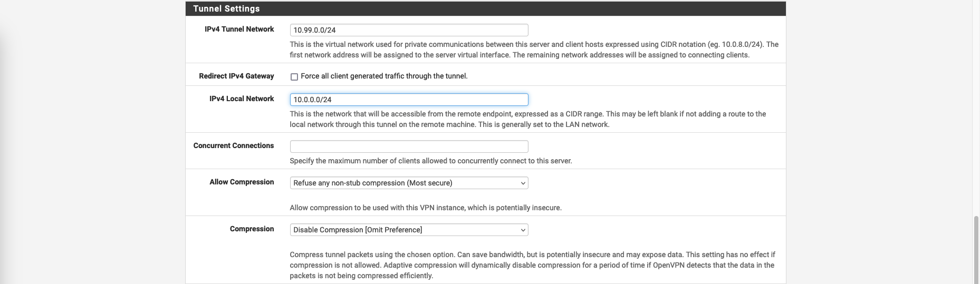
Task: Click the 'potentially insecure' VPN instance help text
Action: 425,208
